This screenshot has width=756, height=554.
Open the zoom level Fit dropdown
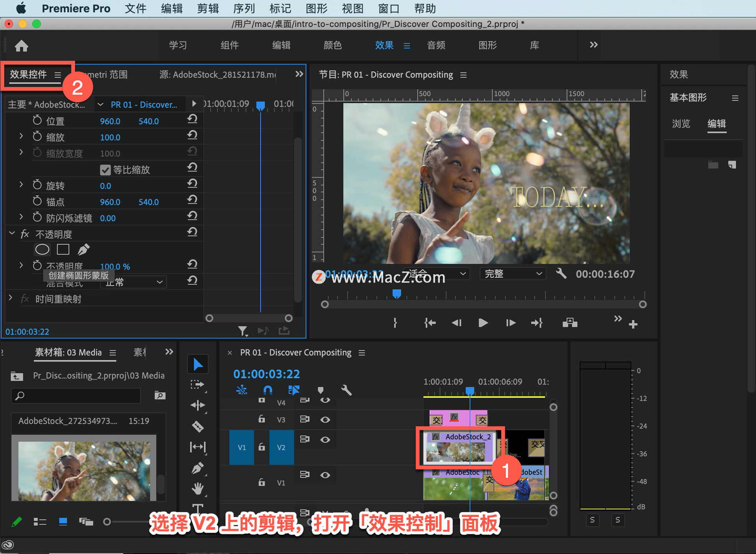coord(436,273)
